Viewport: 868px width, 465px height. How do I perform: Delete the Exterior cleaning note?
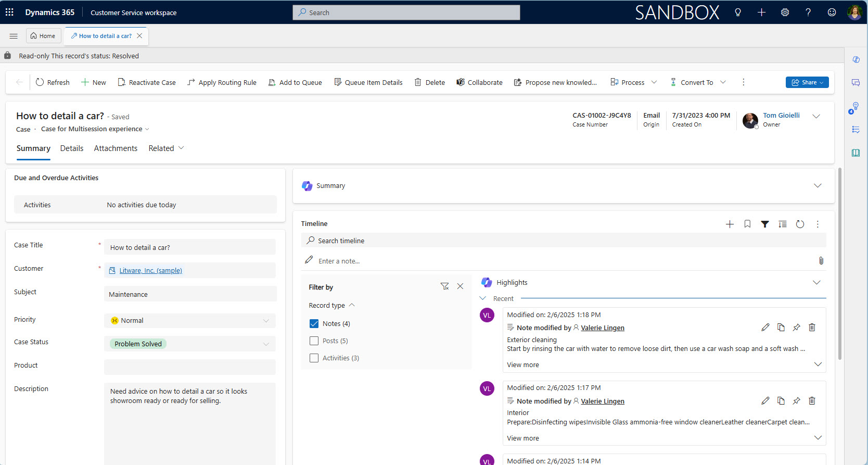[812, 328]
